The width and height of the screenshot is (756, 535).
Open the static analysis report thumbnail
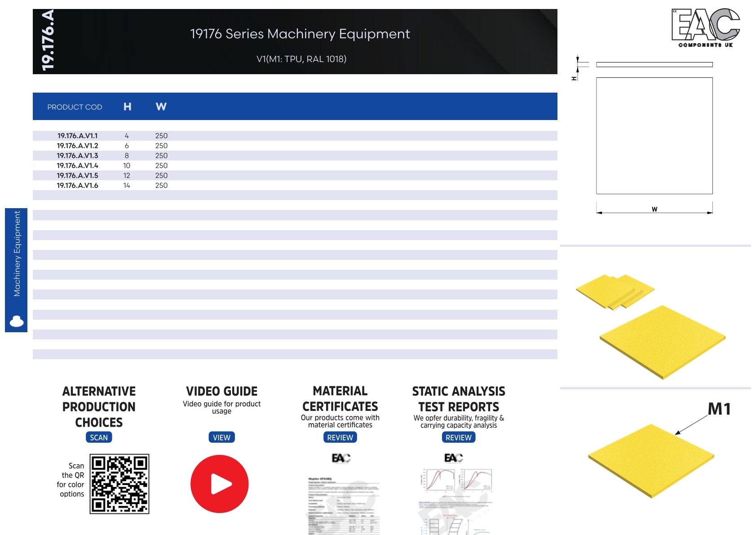(456, 495)
